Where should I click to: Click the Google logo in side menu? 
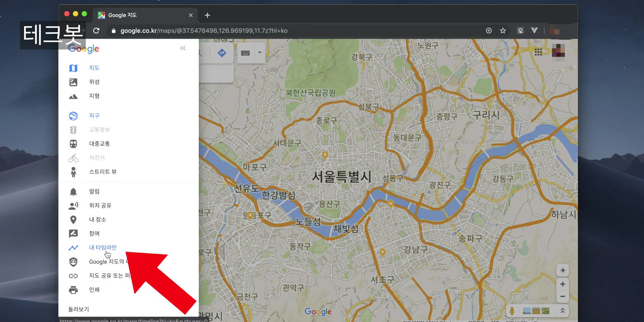tap(84, 49)
